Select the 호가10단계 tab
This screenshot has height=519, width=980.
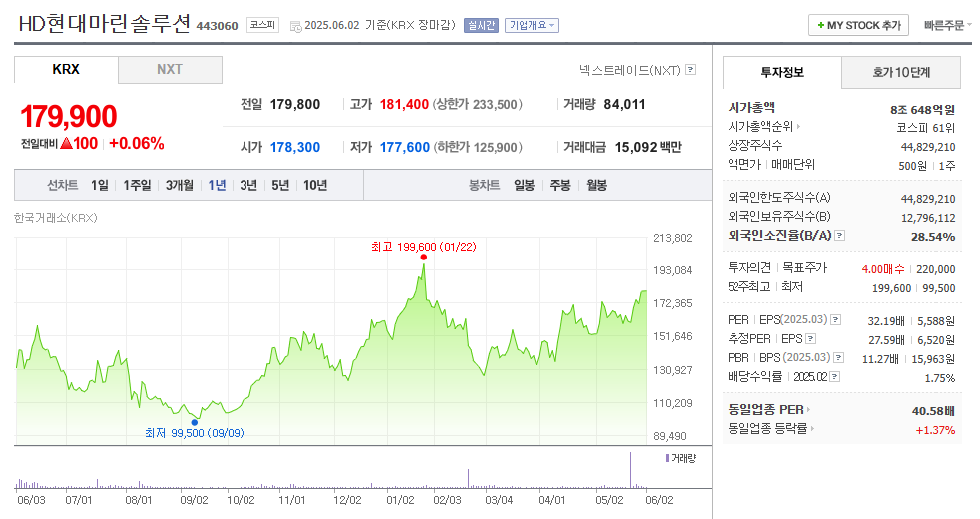point(901,73)
